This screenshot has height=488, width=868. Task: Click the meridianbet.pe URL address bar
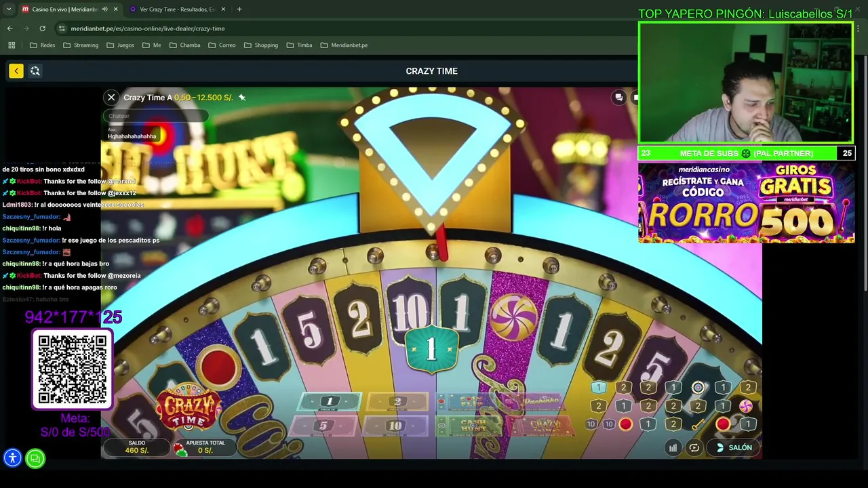[x=148, y=28]
